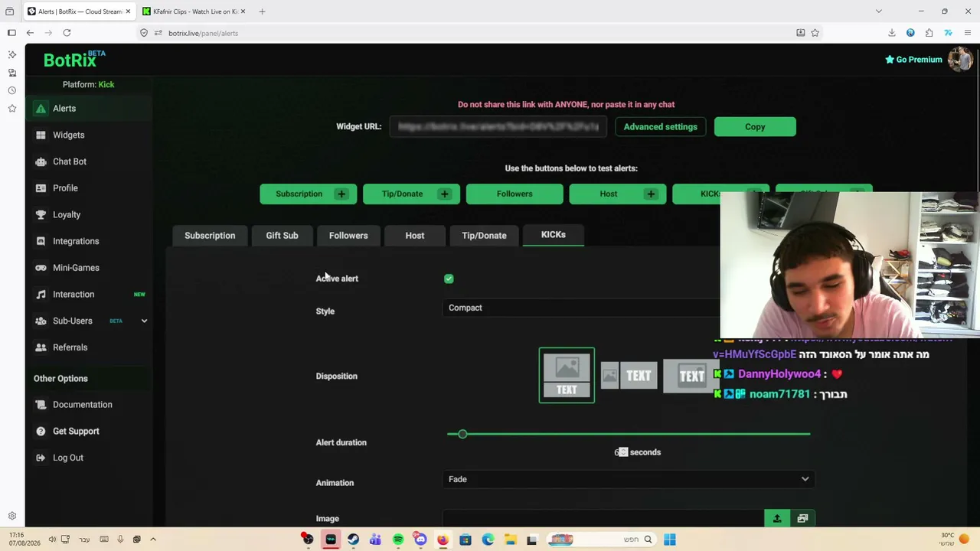The width and height of the screenshot is (980, 551).
Task: Open the Mini-Games controller icon
Action: 41,268
